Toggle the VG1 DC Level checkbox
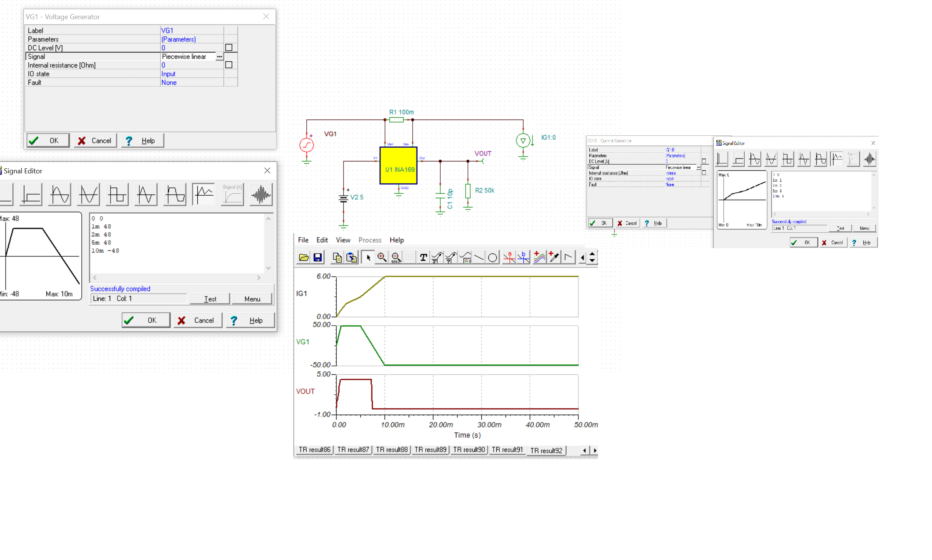The image size is (932, 560). [x=229, y=48]
